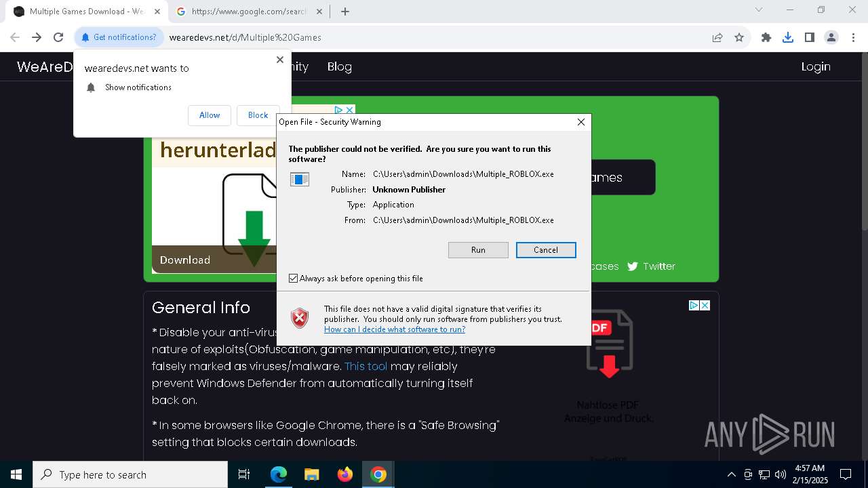Open the Chrome extensions puzzle icon

point(766,37)
